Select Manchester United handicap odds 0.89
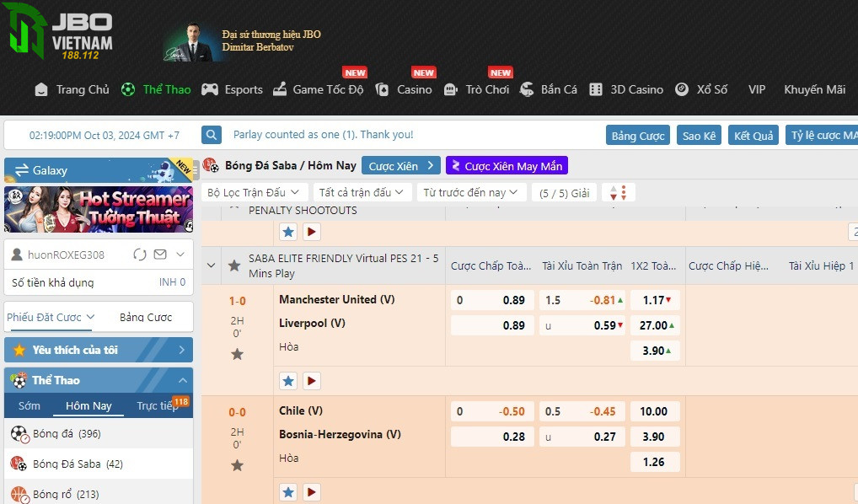The height and width of the screenshot is (504, 858). 492,300
